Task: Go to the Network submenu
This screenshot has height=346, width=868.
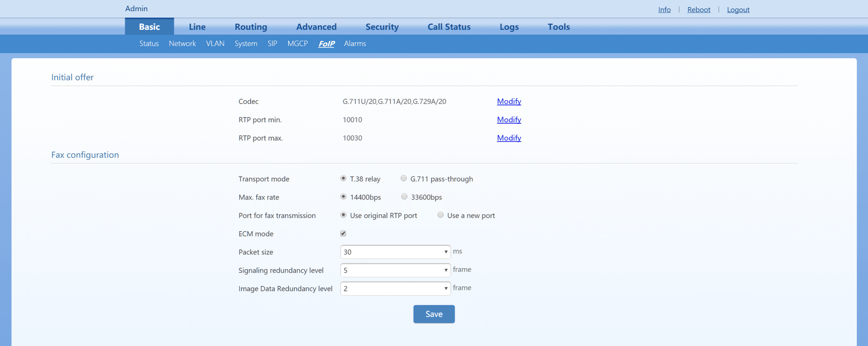Action: pyautogui.click(x=182, y=43)
